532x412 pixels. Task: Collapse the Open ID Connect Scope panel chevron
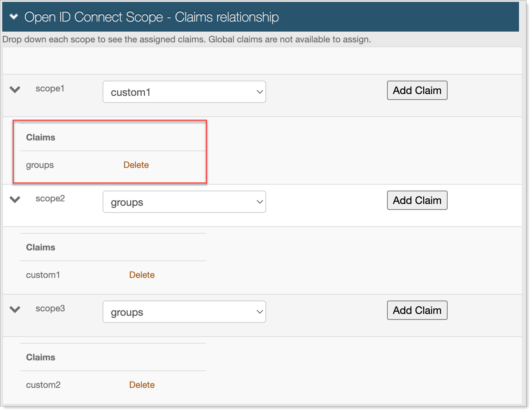14,17
